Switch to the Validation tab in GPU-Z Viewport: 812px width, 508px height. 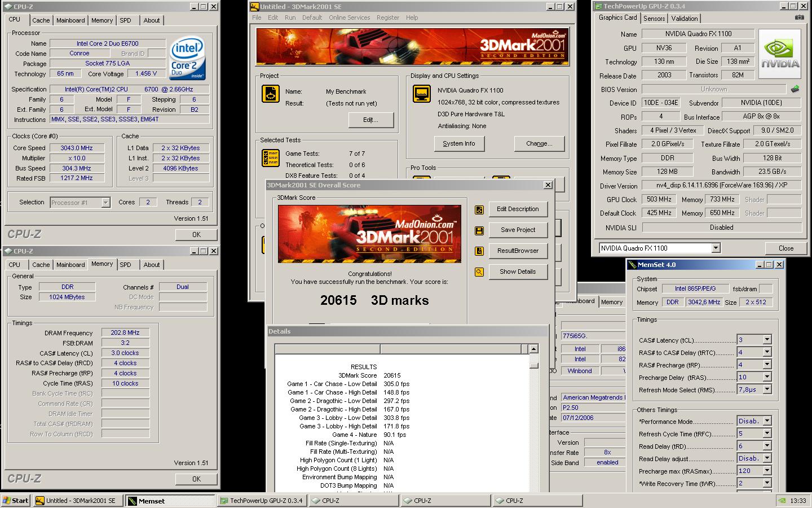tap(685, 19)
